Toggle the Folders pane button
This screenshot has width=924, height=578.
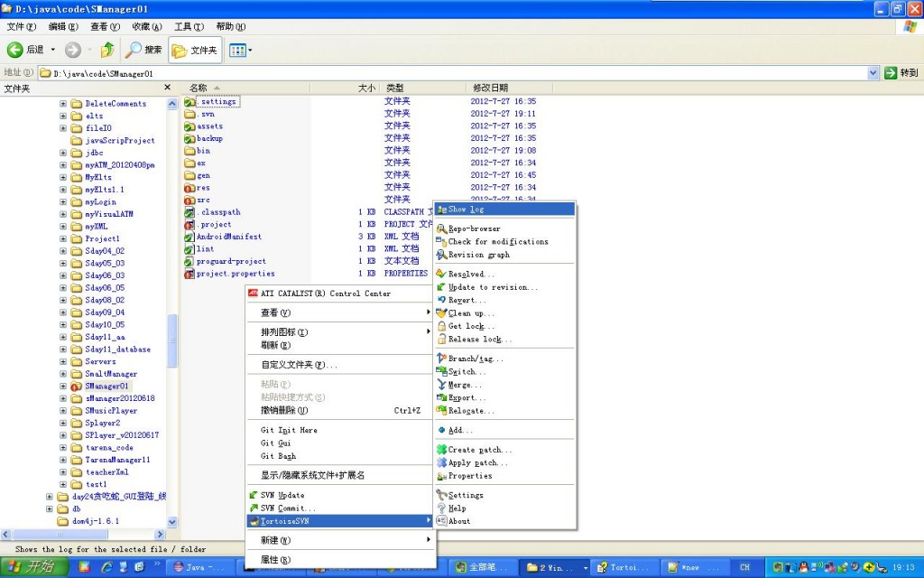195,51
